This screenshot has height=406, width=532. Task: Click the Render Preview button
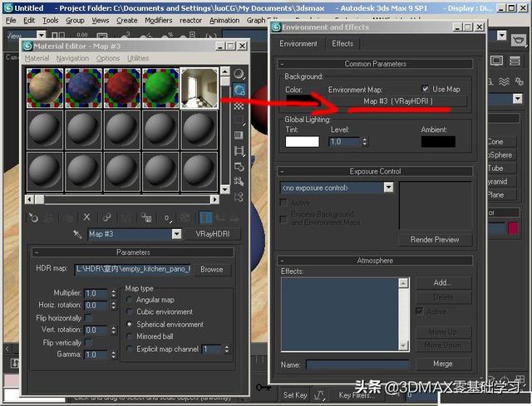pyautogui.click(x=435, y=240)
